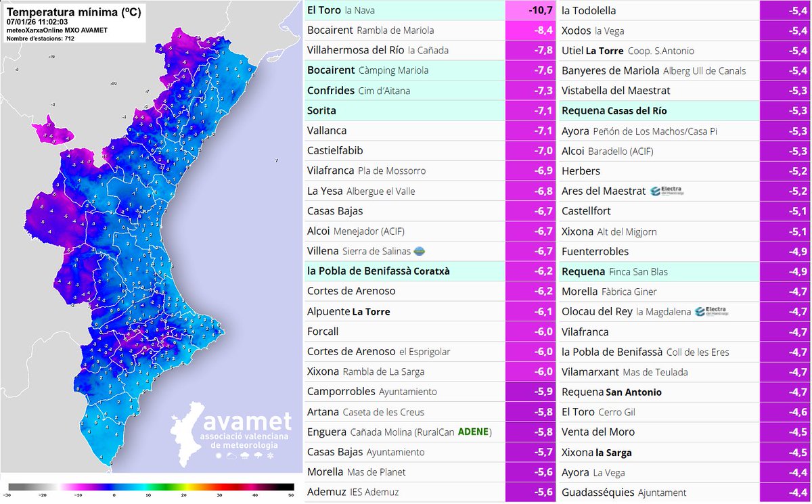Click the snowflake icon in the AVAMET logo
This screenshot has width=812, height=504.
[x=270, y=455]
